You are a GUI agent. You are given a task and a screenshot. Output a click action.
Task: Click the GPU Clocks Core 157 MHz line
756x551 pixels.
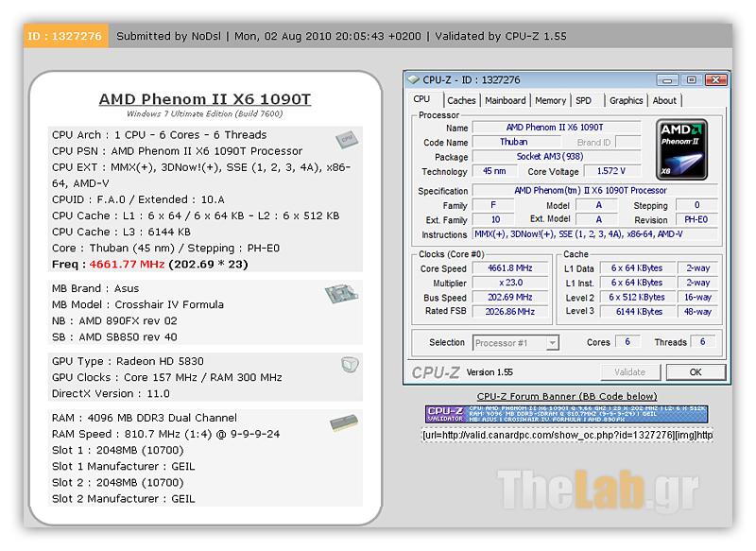tap(167, 377)
